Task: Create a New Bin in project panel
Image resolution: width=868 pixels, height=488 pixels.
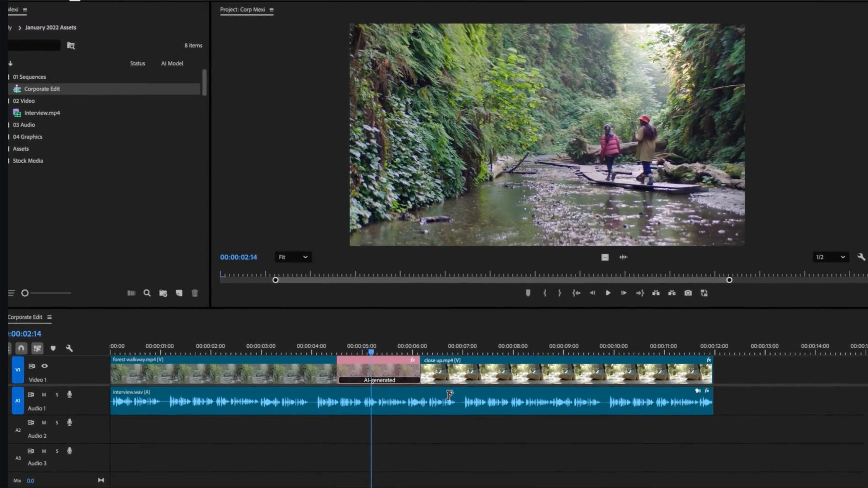Action: (x=163, y=293)
